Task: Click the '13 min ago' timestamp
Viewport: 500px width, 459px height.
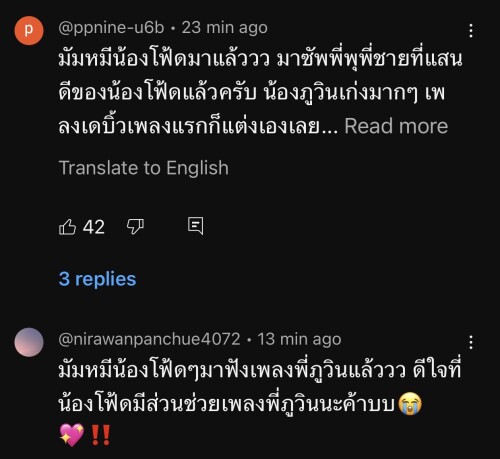Action: (299, 339)
